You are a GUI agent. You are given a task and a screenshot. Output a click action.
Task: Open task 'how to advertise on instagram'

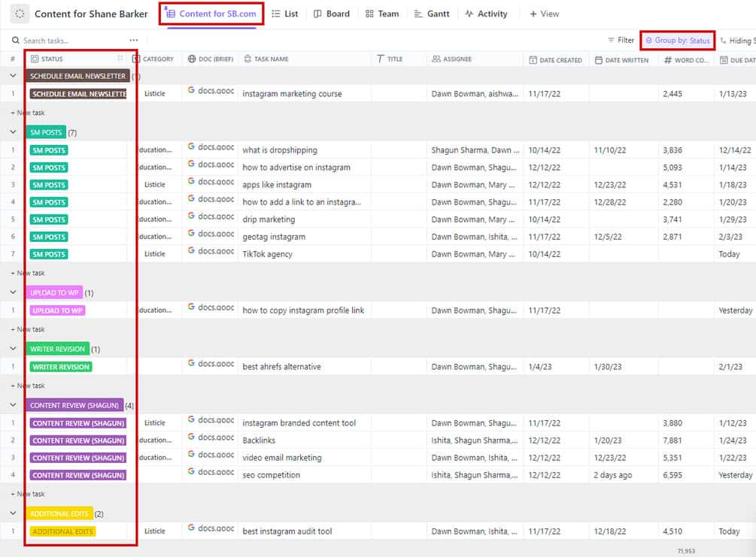click(x=296, y=168)
